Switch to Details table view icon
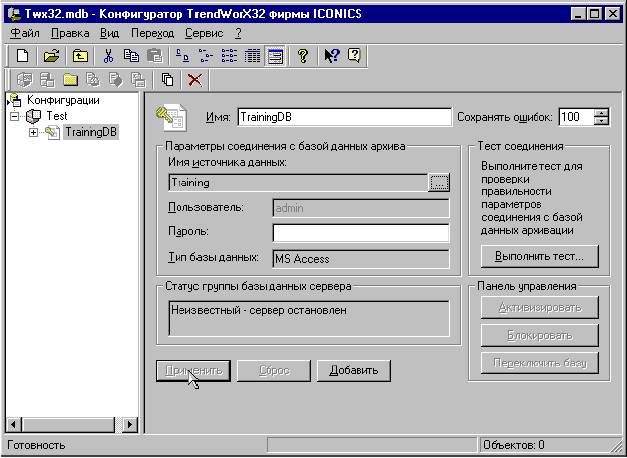This screenshot has width=627, height=458. [x=252, y=56]
